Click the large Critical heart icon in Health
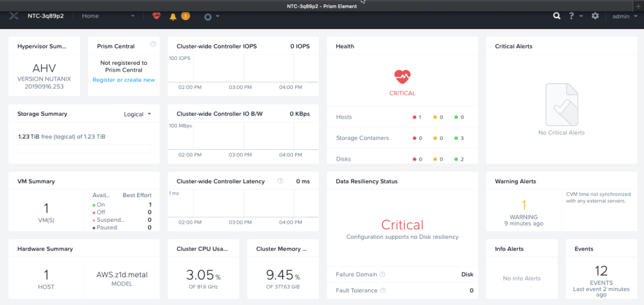 (402, 76)
